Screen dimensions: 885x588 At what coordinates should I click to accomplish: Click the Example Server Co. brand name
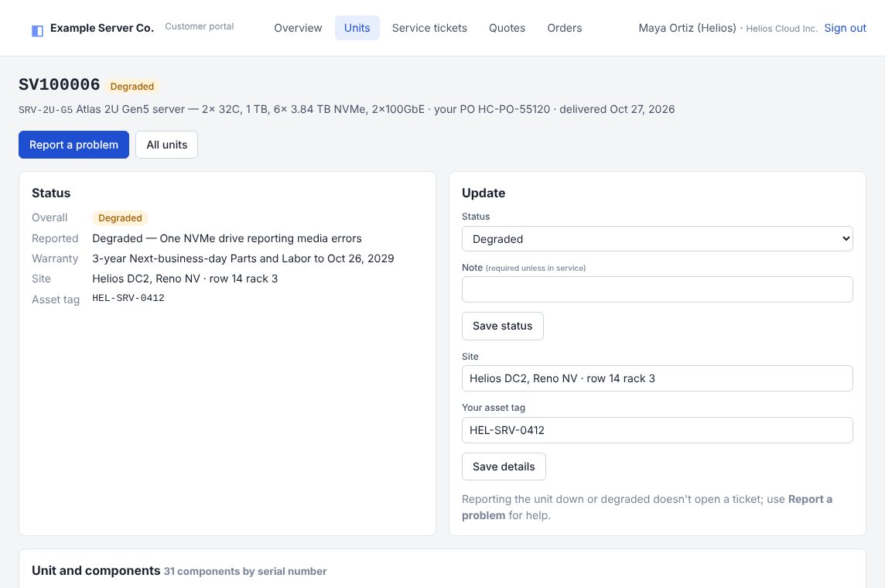click(x=102, y=28)
